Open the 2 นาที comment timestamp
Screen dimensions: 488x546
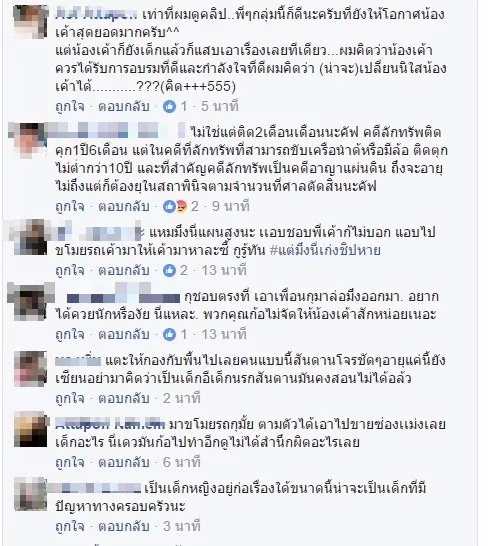181,398
